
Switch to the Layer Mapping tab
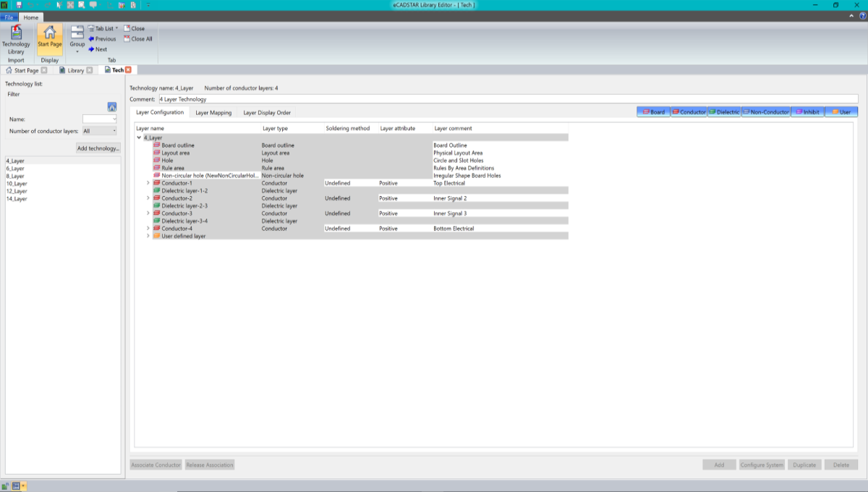213,113
